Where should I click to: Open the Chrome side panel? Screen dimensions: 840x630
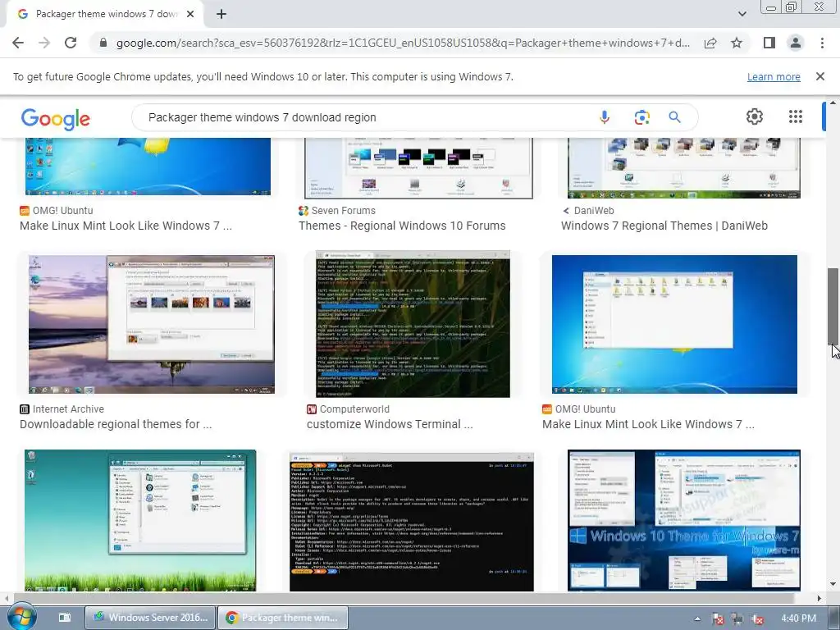click(769, 43)
